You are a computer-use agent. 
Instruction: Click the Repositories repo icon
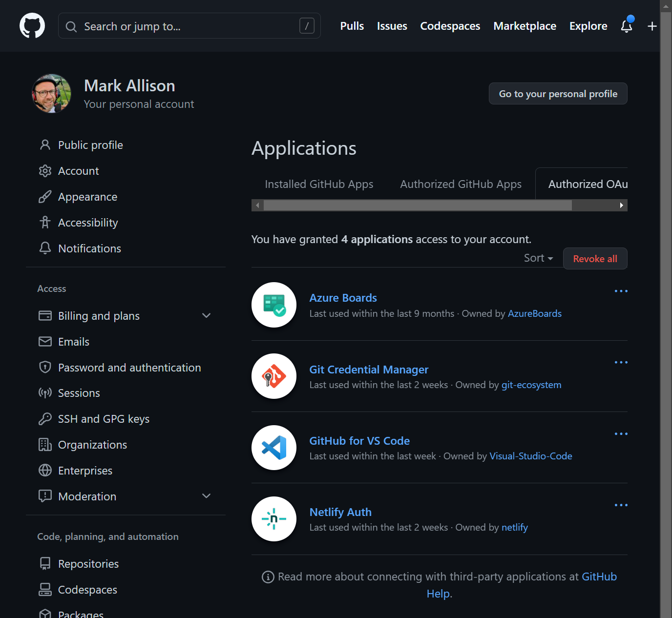45,564
